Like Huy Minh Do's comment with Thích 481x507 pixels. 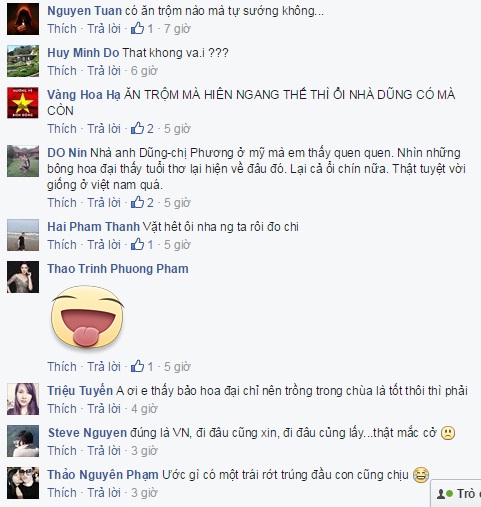pyautogui.click(x=62, y=71)
